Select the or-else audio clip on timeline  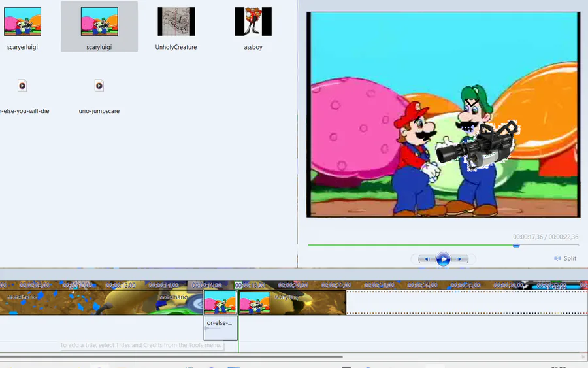(221, 328)
